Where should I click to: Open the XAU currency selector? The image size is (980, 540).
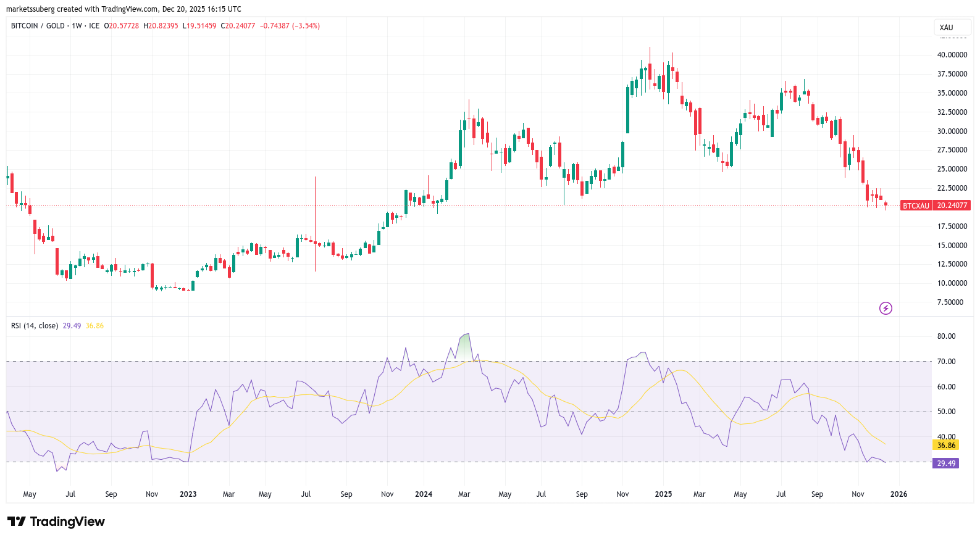click(x=947, y=27)
